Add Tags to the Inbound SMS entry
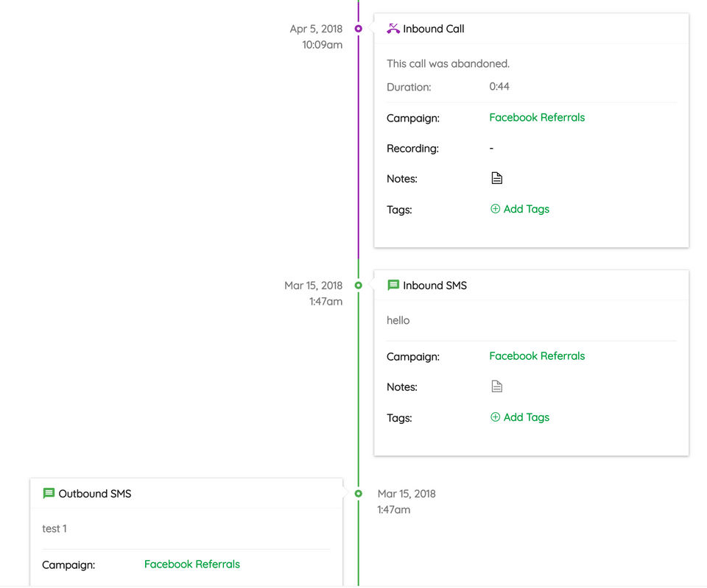This screenshot has height=588, width=707. click(520, 417)
